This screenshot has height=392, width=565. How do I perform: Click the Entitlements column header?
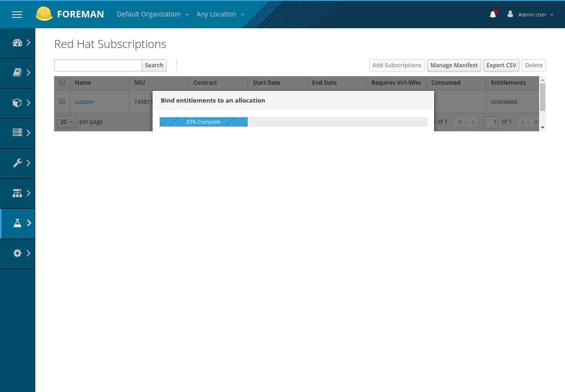pos(508,83)
